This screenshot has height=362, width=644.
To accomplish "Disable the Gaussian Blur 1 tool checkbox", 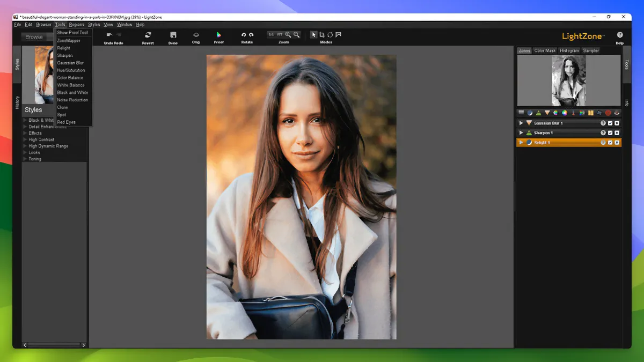I will 610,123.
